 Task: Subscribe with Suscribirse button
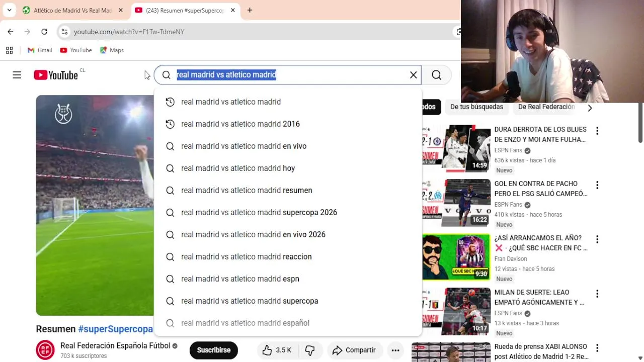point(214,350)
